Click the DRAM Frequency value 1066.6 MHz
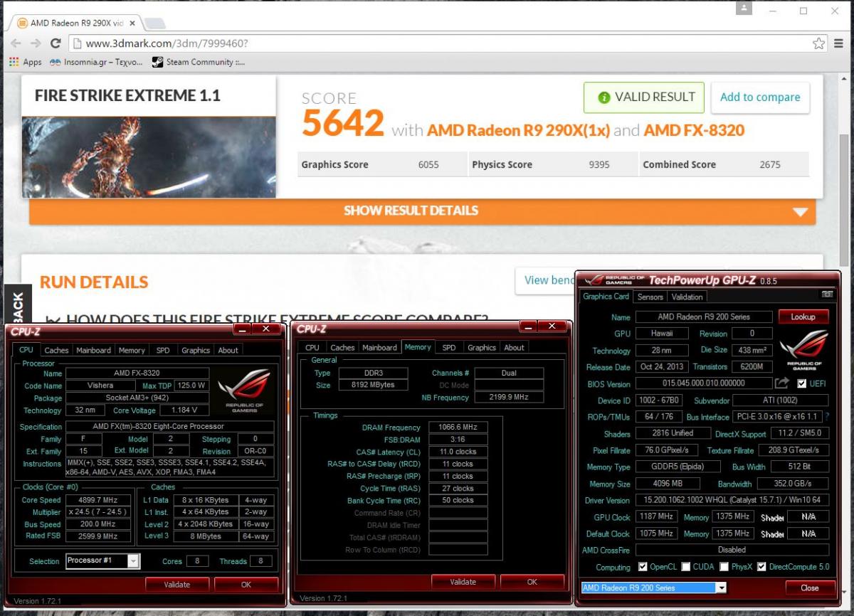 coord(458,428)
